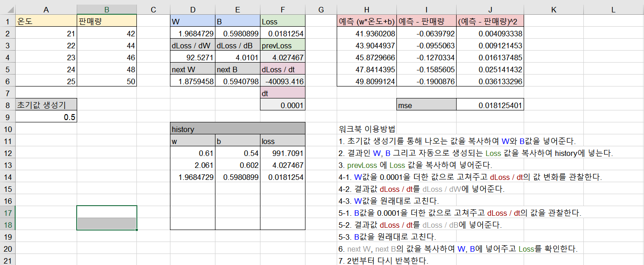Select history w value 0.61

[192, 153]
